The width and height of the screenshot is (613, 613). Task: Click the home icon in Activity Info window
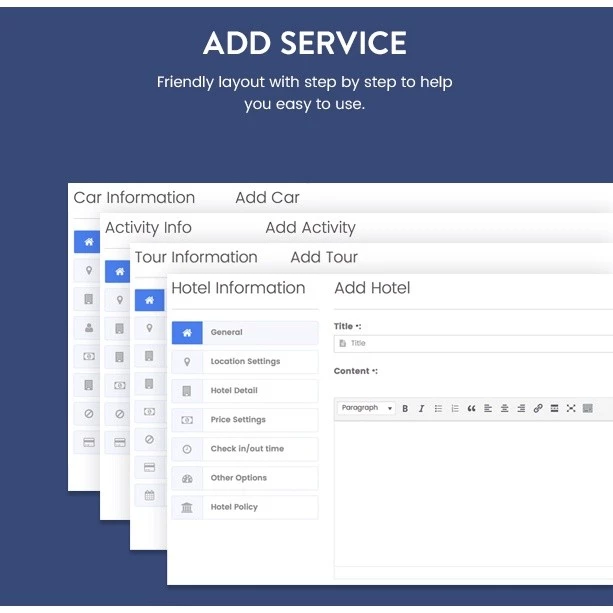coord(118,272)
